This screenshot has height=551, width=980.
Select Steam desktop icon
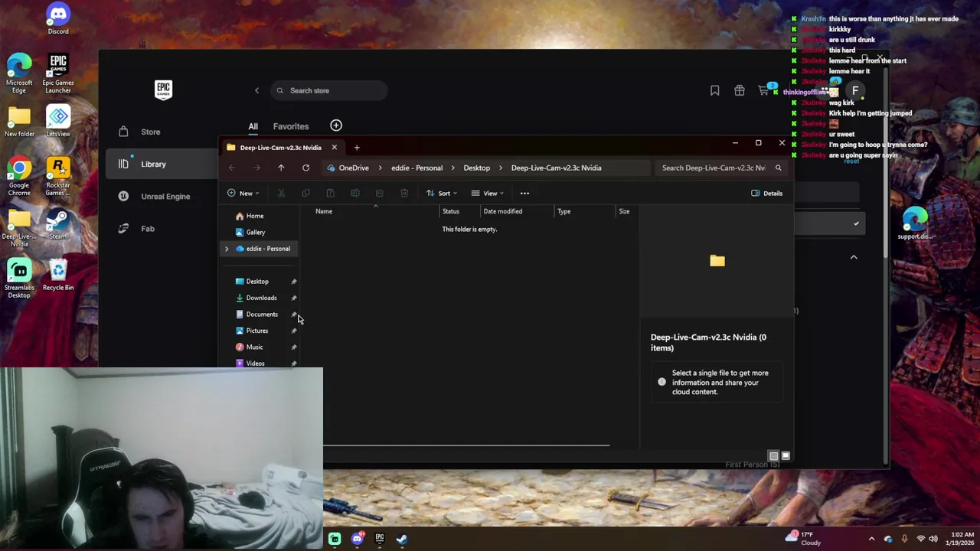point(58,225)
